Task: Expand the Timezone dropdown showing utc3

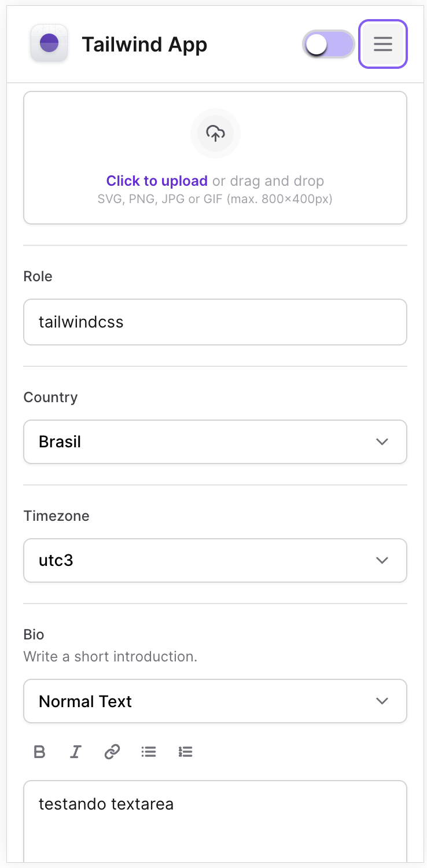Action: (203, 560)
